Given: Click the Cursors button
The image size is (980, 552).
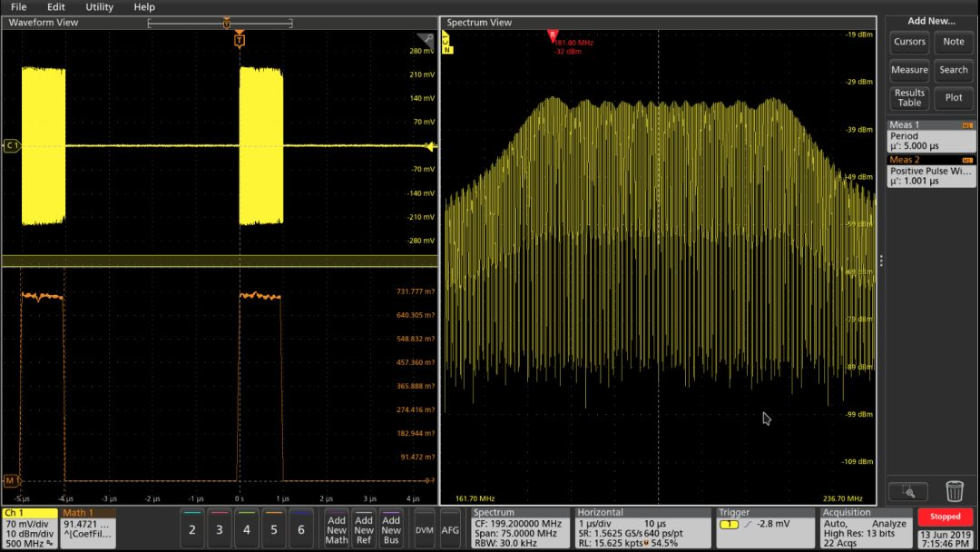Looking at the screenshot, I should coord(909,42).
